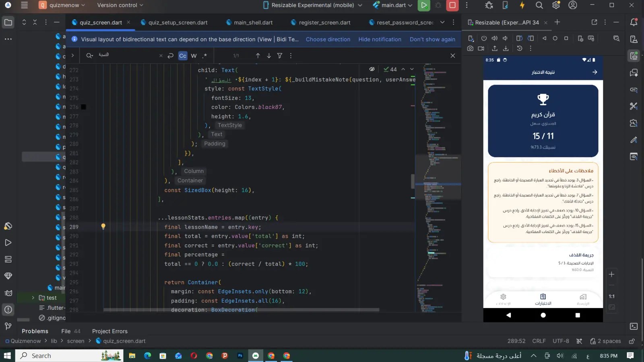Switch to quiz_setup_screen.dart tab
The height and width of the screenshot is (362, 644).
coord(174,23)
